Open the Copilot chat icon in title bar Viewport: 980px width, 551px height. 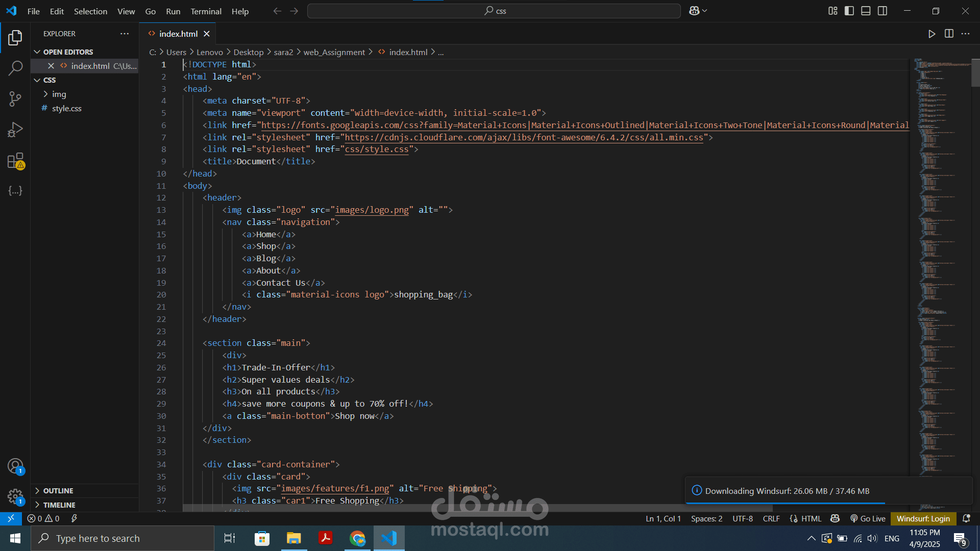point(694,11)
